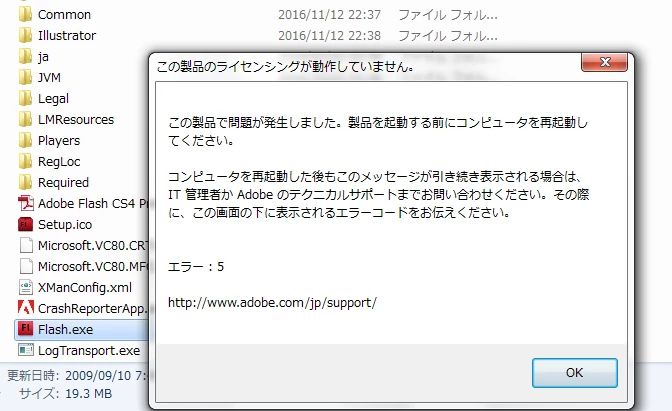672x411 pixels.
Task: Close the licensing error dialog
Action: pyautogui.click(x=604, y=62)
